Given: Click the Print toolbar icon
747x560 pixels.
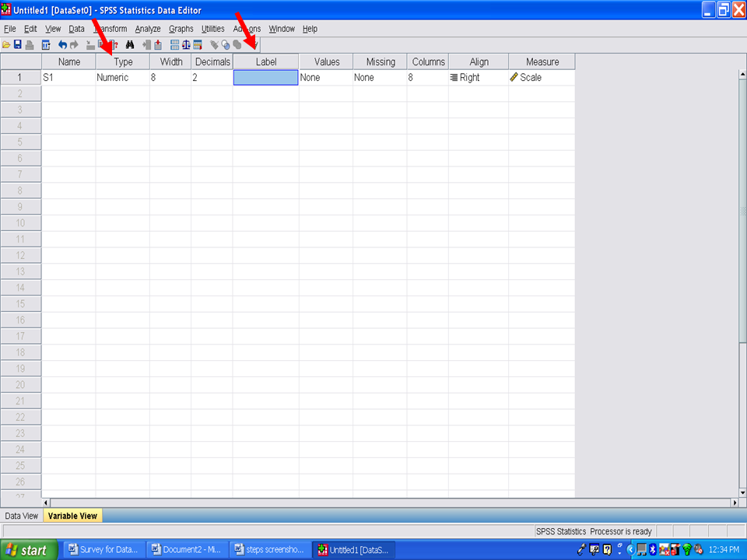Looking at the screenshot, I should pos(29,45).
